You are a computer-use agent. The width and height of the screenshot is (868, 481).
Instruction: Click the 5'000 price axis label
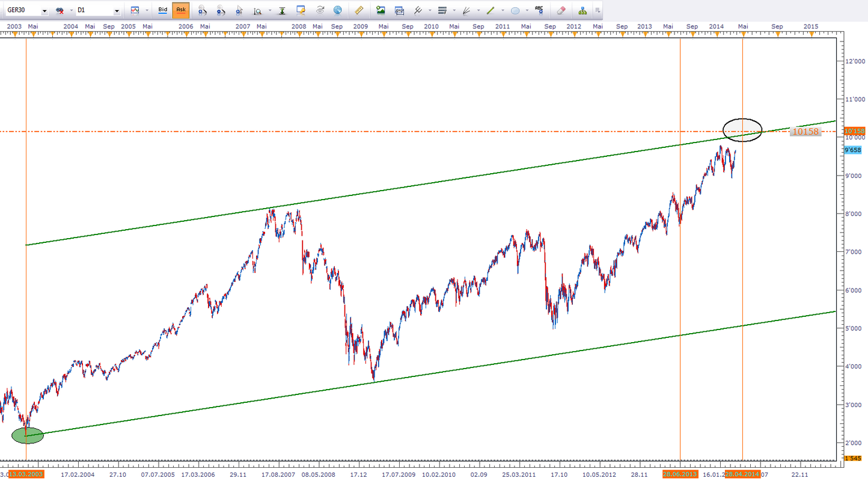[x=854, y=329]
